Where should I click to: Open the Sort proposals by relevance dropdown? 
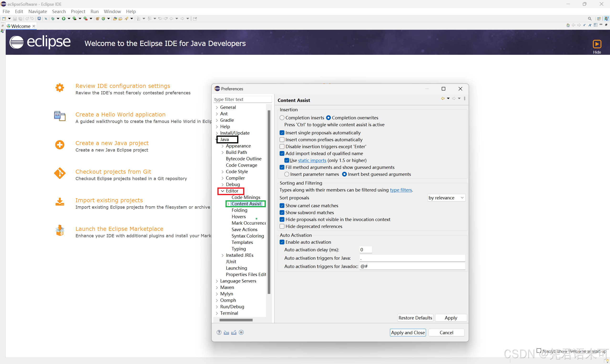point(446,198)
